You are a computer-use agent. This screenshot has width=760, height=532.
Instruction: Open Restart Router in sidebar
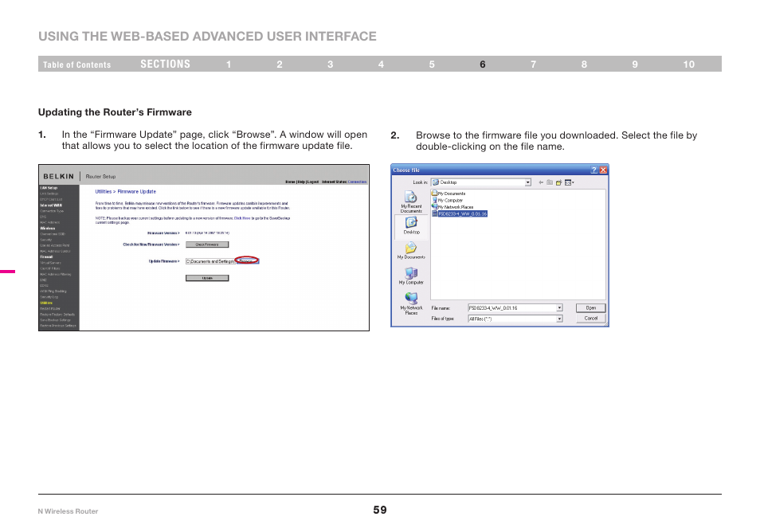click(x=50, y=309)
